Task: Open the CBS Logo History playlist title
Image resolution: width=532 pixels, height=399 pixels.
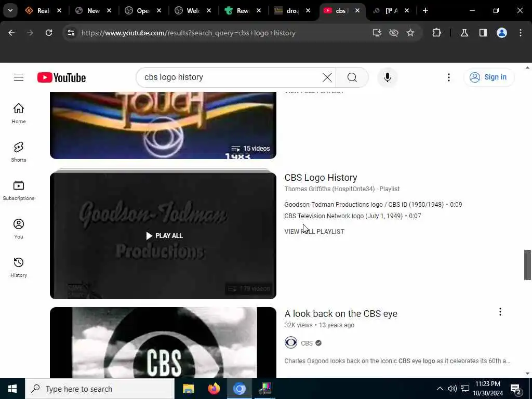Action: tap(321, 178)
